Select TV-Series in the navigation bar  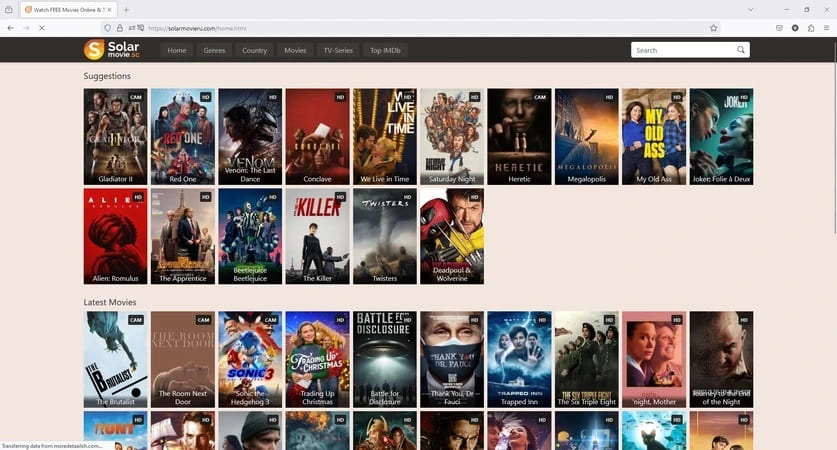[337, 50]
